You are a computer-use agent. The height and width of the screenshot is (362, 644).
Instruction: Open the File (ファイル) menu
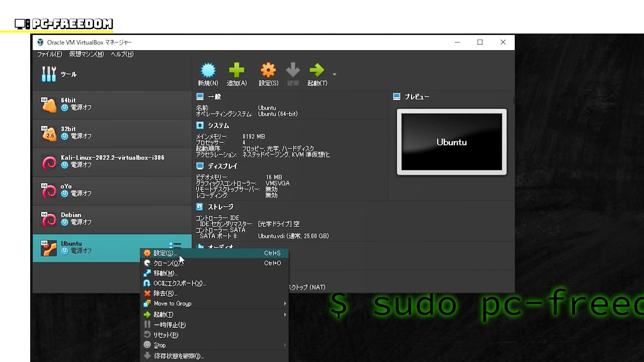49,54
